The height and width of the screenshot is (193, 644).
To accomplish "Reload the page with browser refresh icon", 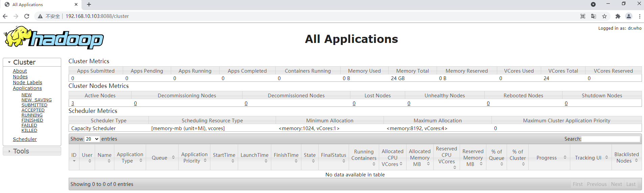I will point(27,16).
